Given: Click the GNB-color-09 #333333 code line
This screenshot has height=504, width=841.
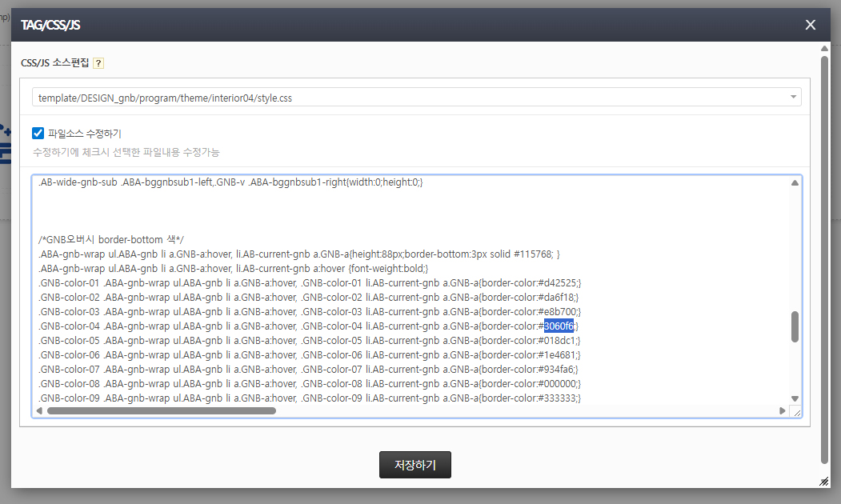Looking at the screenshot, I should pos(309,398).
